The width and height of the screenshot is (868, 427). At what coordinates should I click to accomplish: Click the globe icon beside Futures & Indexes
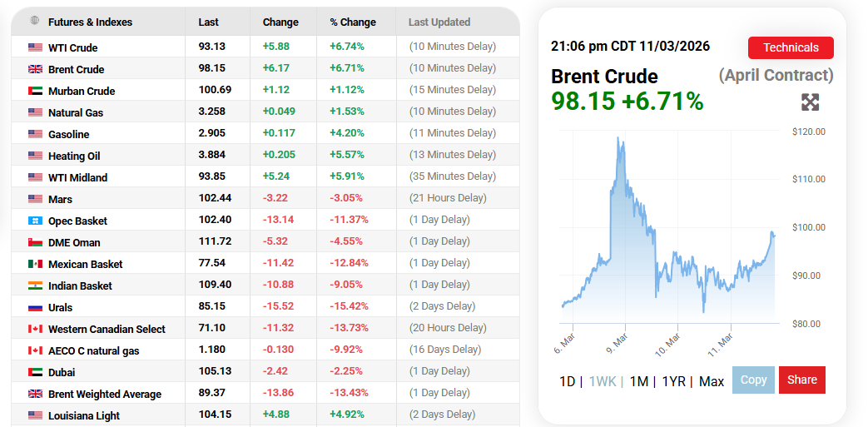pyautogui.click(x=34, y=21)
